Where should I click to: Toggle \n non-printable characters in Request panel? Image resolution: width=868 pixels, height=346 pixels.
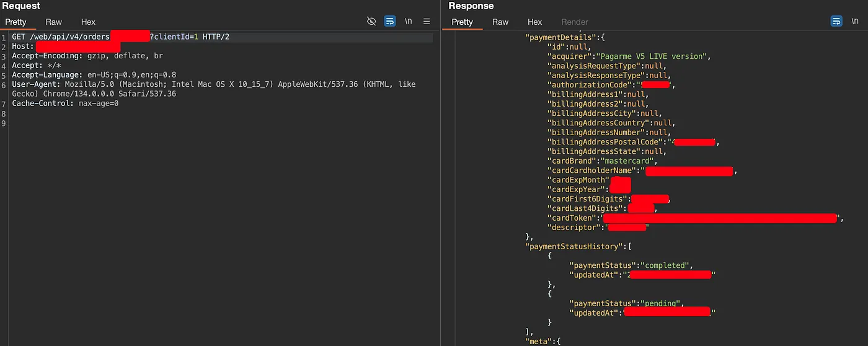409,21
